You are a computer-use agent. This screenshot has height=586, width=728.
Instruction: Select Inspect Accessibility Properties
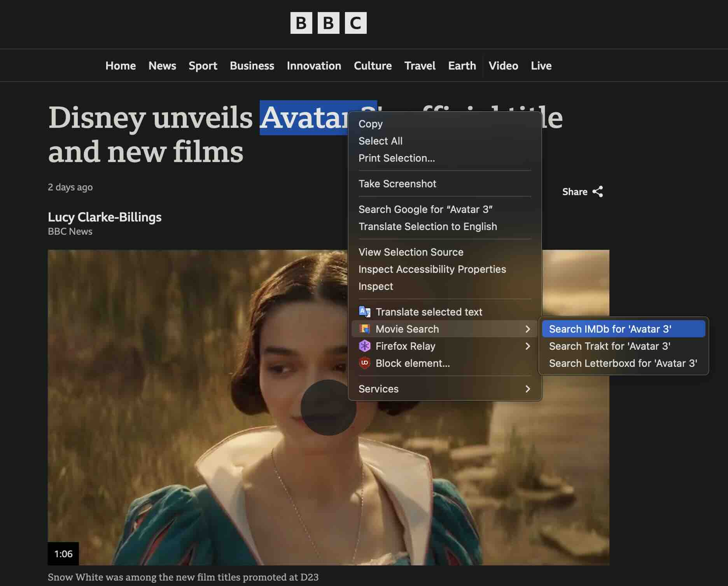(445, 269)
